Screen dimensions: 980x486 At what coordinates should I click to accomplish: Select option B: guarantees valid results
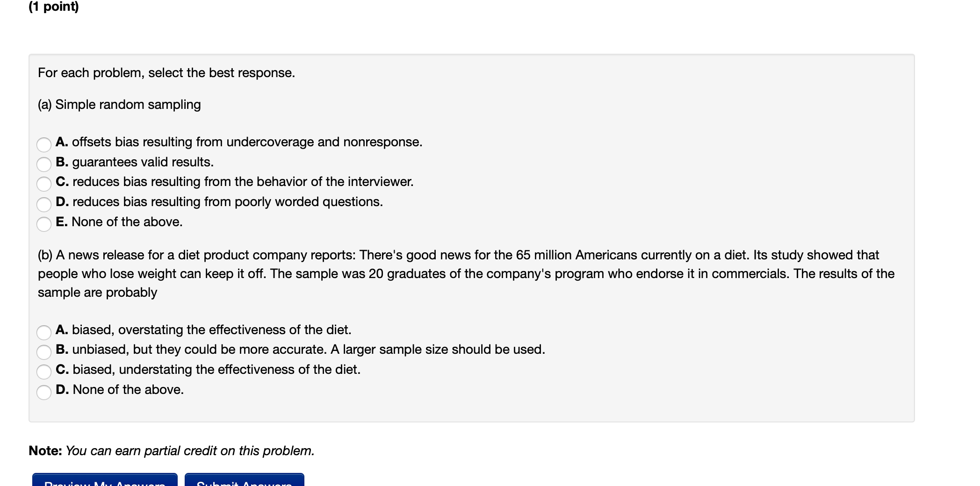[44, 164]
